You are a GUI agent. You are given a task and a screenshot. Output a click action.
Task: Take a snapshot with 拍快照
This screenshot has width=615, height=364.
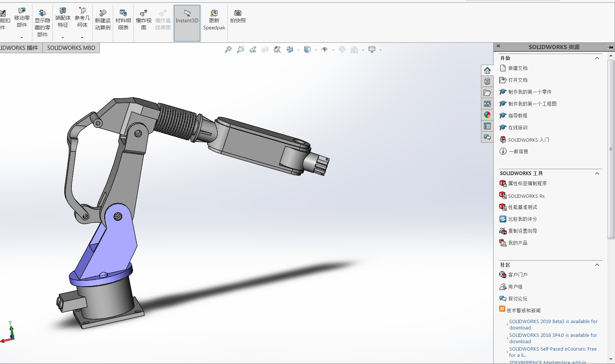[238, 17]
